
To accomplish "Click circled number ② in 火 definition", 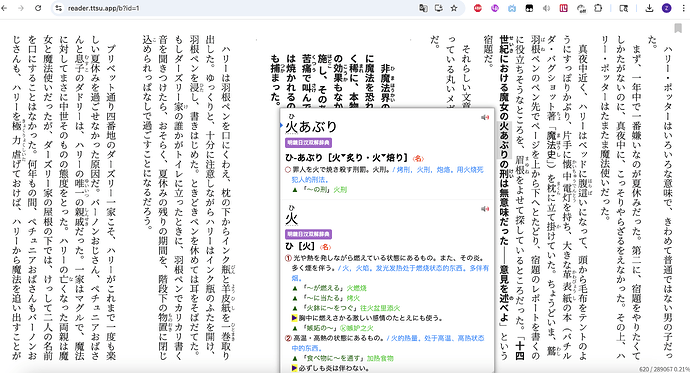I will pos(288,338).
